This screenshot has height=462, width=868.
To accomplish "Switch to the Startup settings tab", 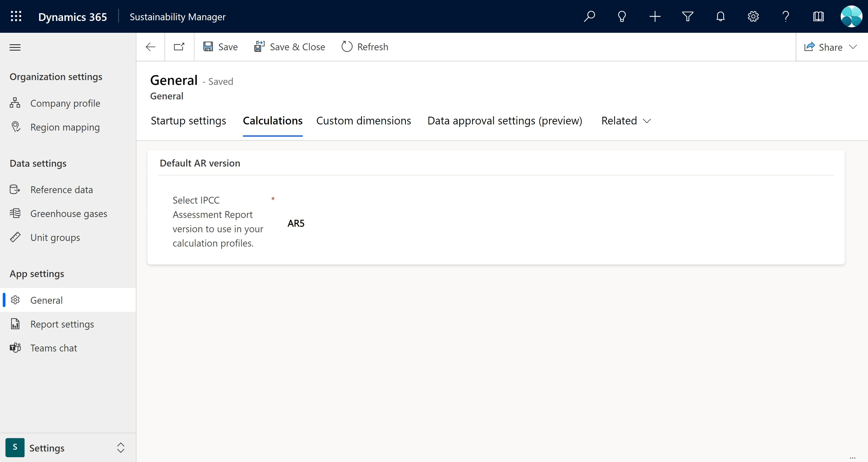I will [x=188, y=121].
